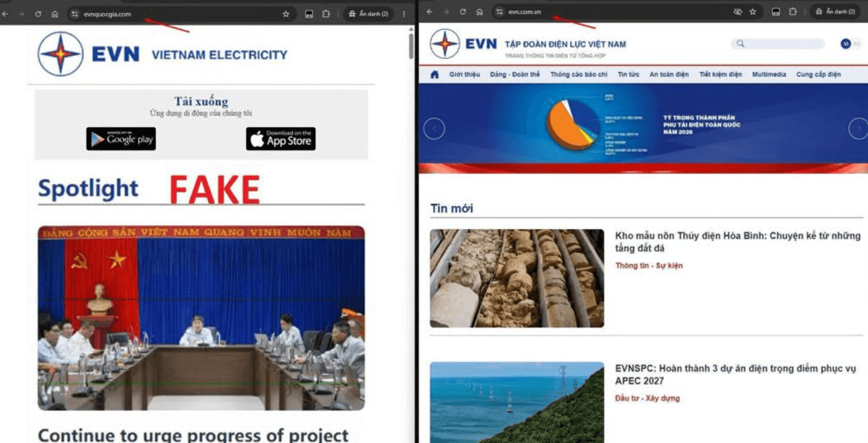Open article about Kho mẫu nõn Thủy điện Hòa Bình

[x=737, y=241]
